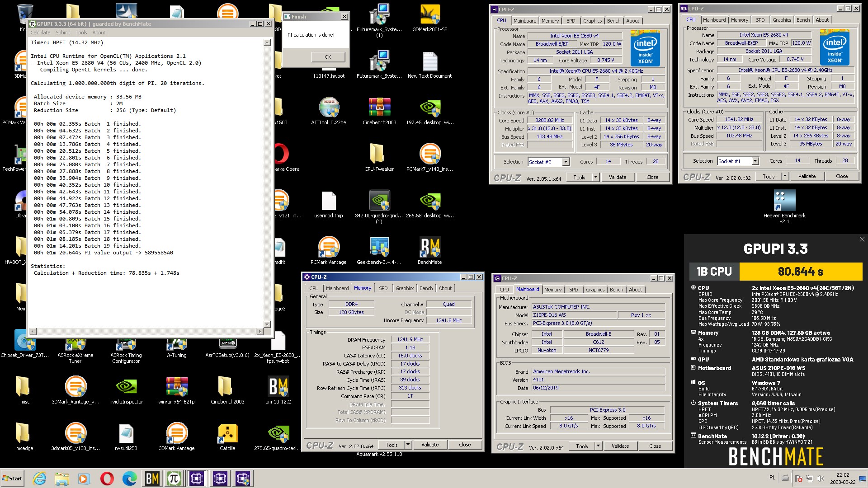Open the Geekbench-3.4.4 installer icon

pos(379,250)
